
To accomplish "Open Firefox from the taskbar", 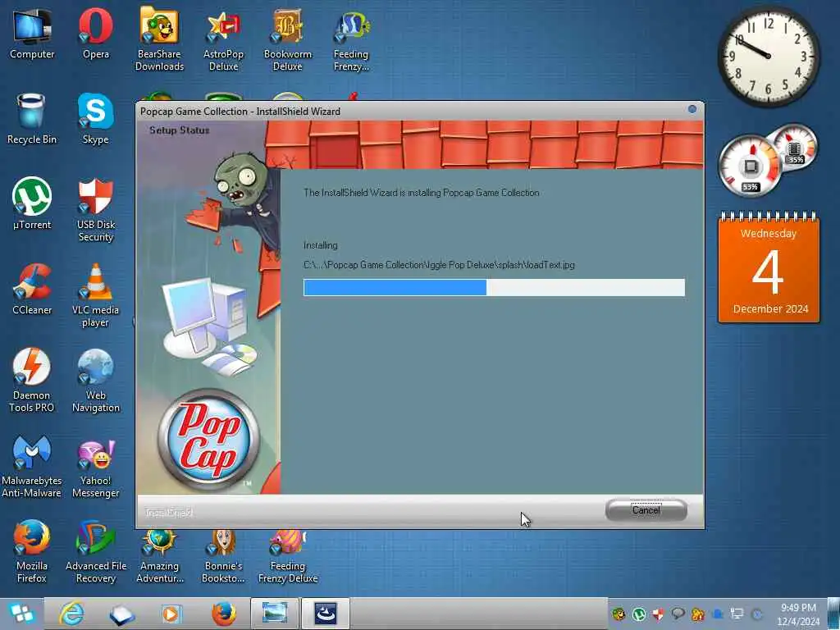I will [x=224, y=614].
